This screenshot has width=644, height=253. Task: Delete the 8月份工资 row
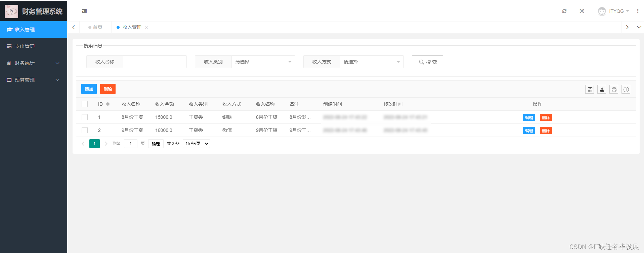[x=546, y=117]
